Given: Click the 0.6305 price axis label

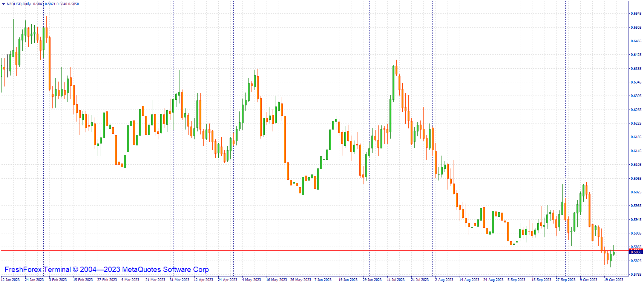Looking at the screenshot, I should click(x=636, y=96).
